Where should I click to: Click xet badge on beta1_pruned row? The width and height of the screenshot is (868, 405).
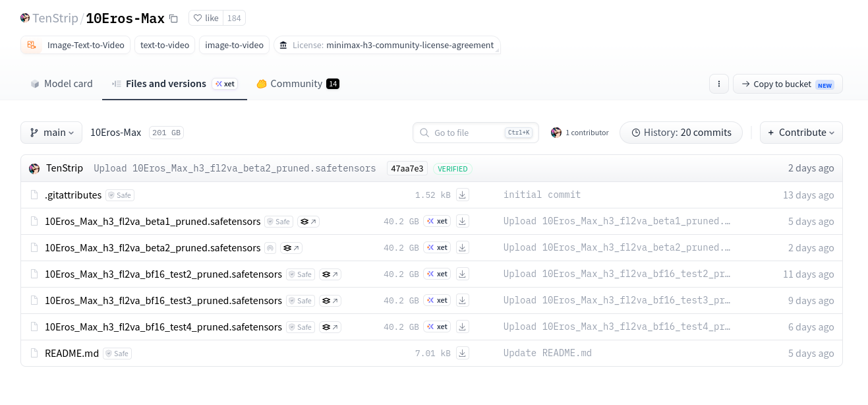pos(438,222)
